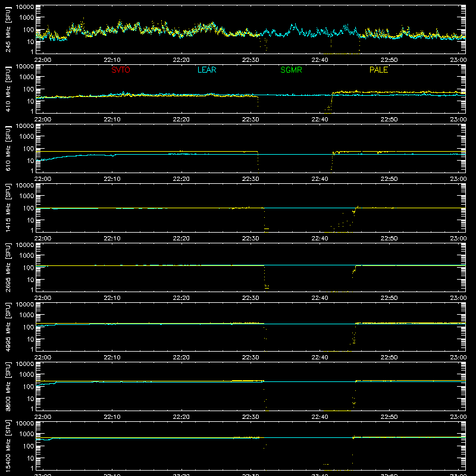
Task: Click the '245 MHz [SFU]' axis title
Action: [x=8, y=29]
